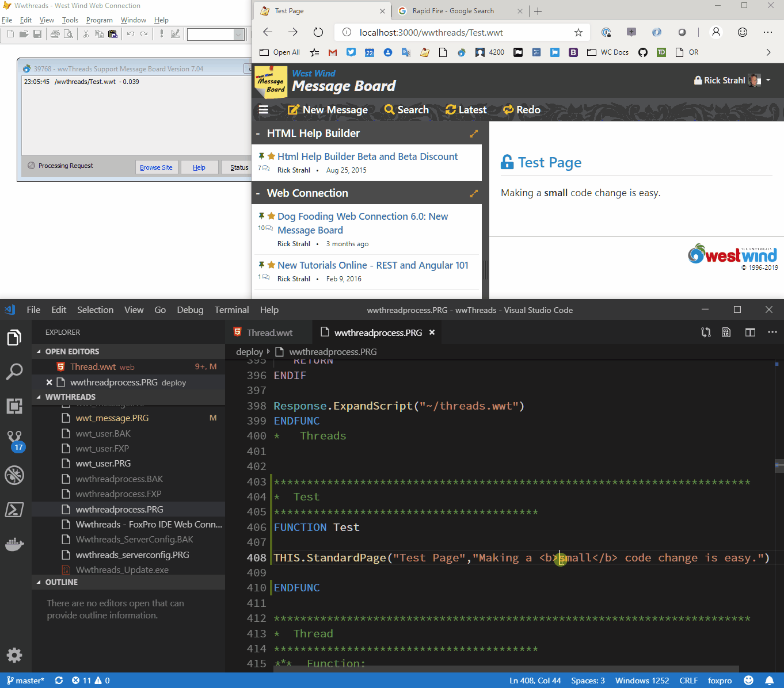Open the hamburger menu on the Message Board
Screen dimensions: 784x688
[264, 110]
